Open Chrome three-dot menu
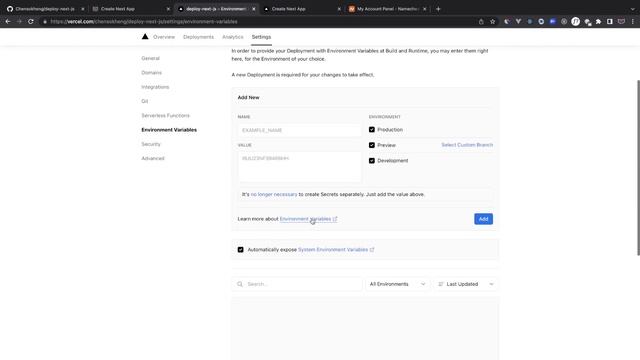 point(633,22)
